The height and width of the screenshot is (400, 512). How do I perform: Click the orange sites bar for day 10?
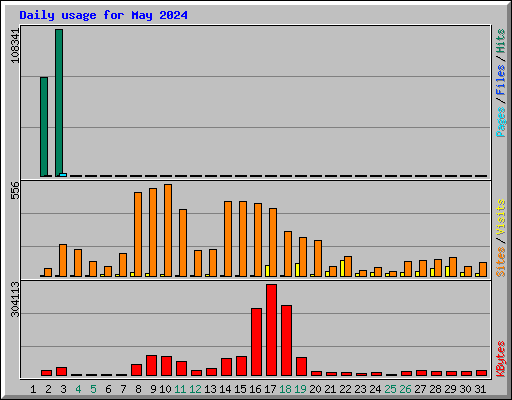[168, 230]
